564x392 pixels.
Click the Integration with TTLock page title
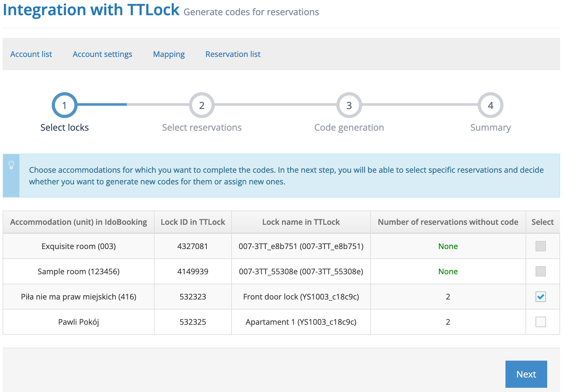click(91, 10)
